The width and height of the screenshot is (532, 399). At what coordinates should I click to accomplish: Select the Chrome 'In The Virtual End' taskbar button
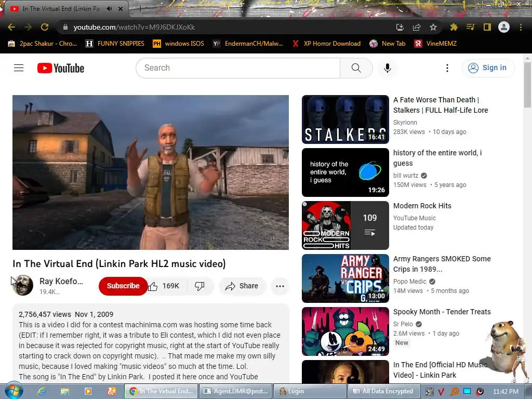click(161, 391)
